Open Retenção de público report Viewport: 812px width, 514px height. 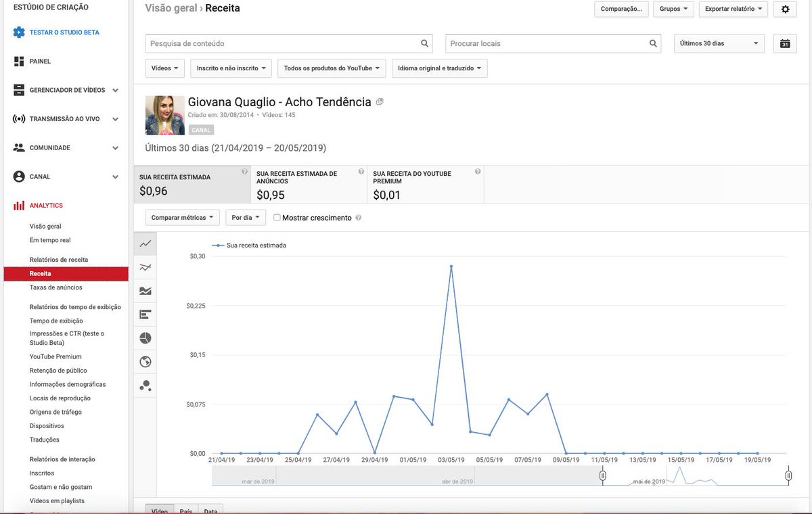tap(58, 371)
